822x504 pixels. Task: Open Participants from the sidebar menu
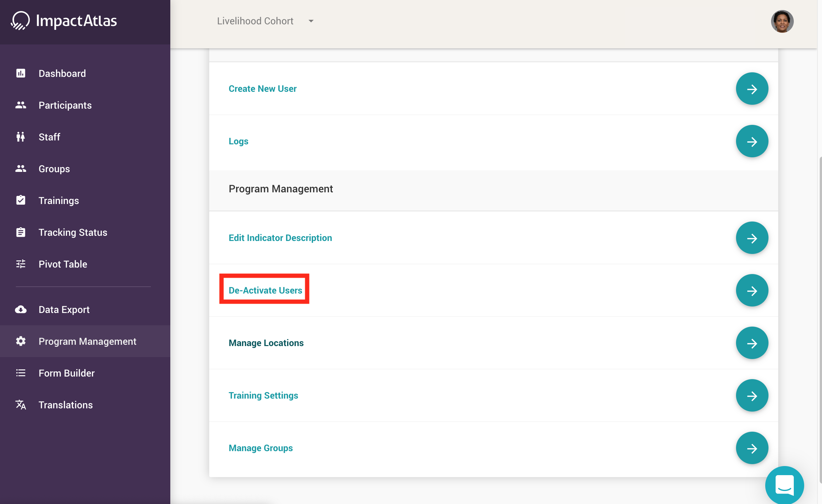click(x=65, y=105)
